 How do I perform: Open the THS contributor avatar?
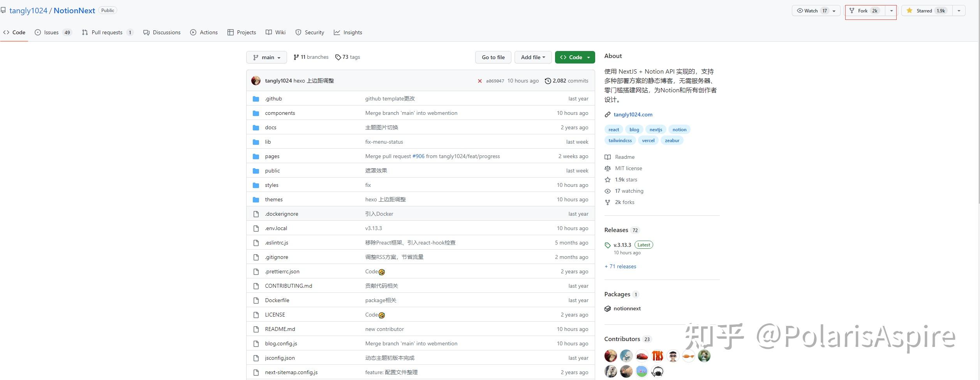657,356
